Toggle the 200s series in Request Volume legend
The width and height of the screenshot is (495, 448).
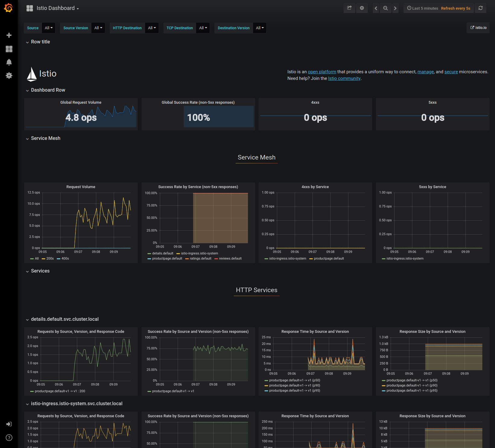(50, 259)
